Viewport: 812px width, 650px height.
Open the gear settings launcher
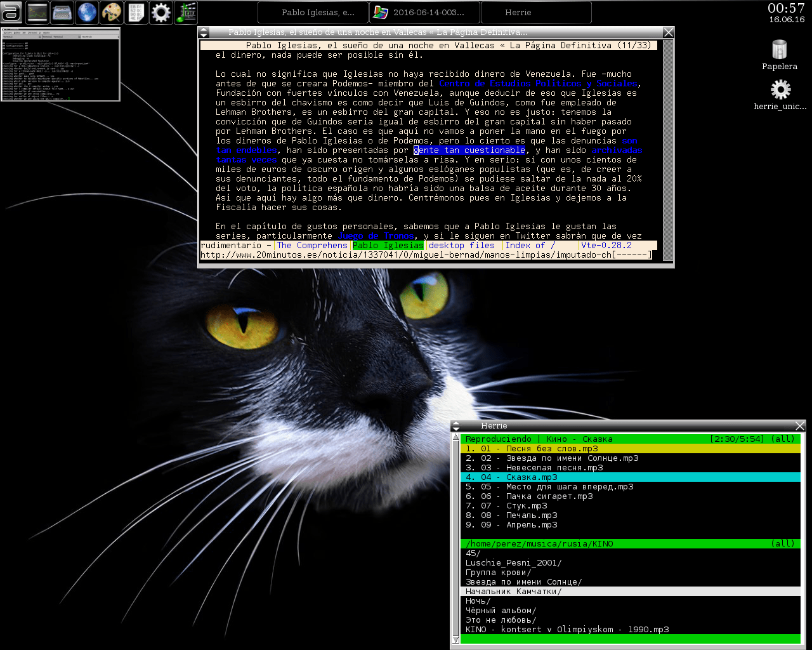coord(160,12)
